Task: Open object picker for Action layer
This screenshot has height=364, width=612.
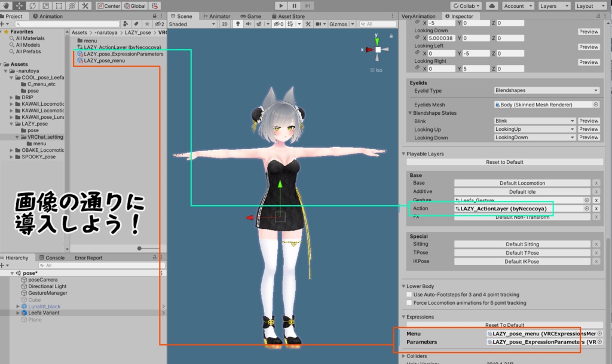Action: 587,209
